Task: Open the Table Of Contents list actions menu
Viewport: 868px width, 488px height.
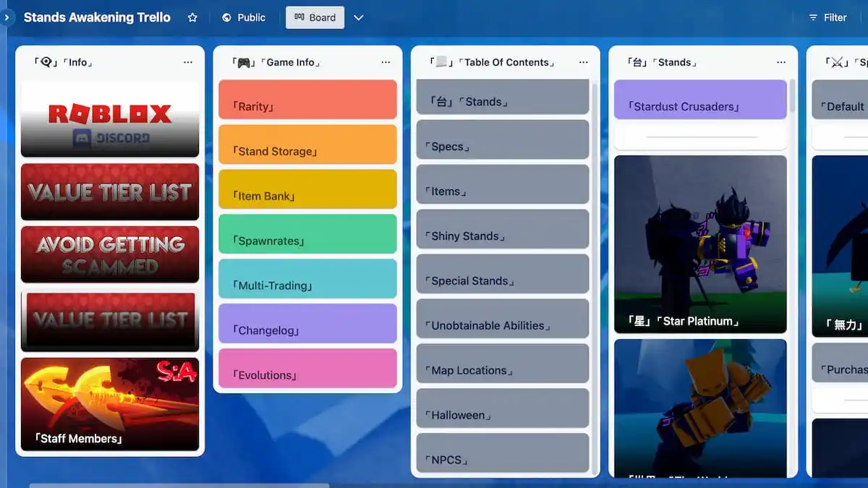Action: pos(584,62)
